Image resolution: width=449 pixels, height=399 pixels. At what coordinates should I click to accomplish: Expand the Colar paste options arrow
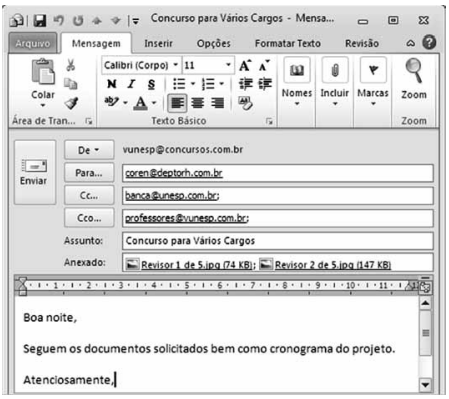click(x=43, y=105)
